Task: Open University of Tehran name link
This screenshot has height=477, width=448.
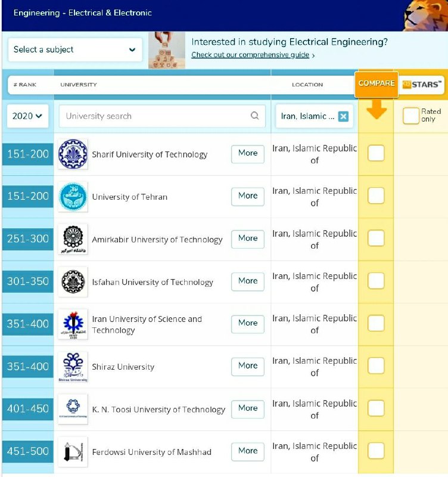Action: pos(129,197)
